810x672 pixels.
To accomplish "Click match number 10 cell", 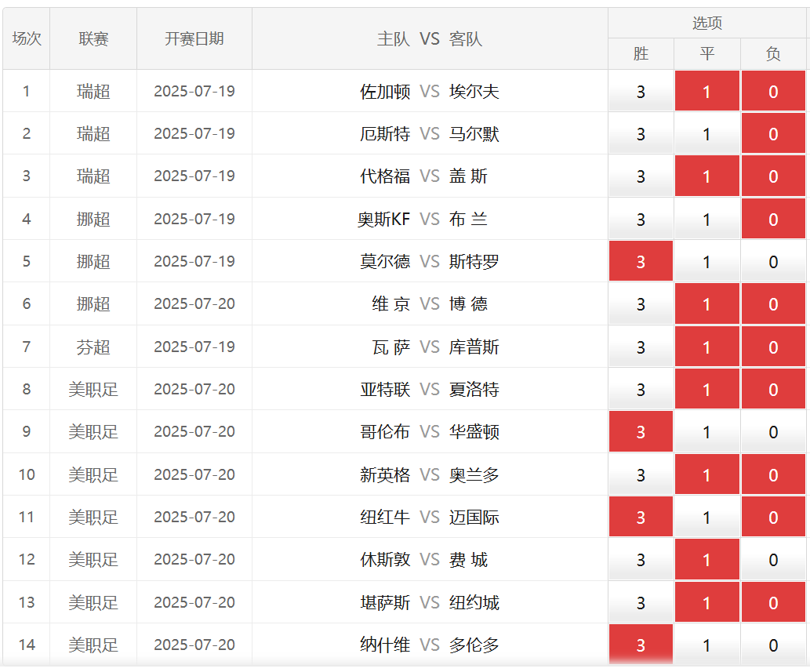I will pos(27,474).
